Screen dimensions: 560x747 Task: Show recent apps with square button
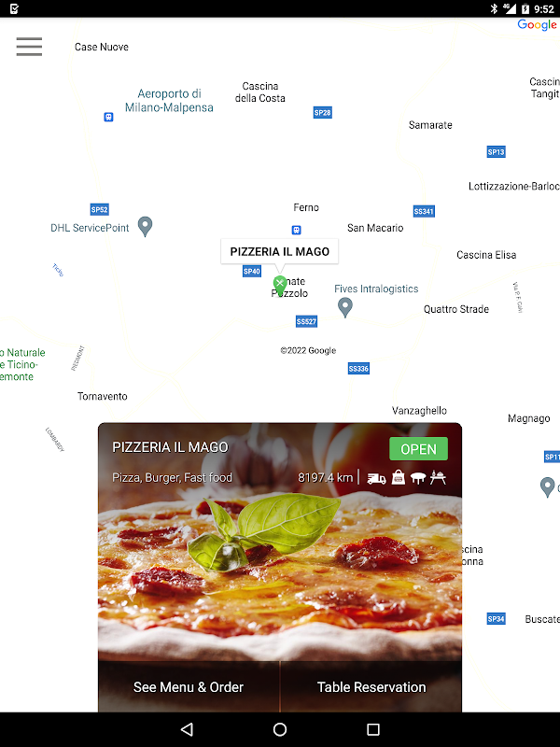373,729
